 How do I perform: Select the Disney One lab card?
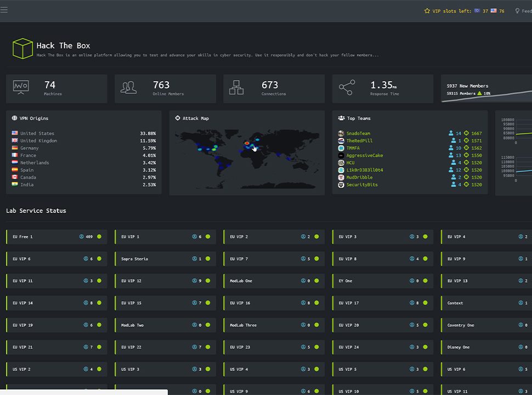[x=486, y=347]
